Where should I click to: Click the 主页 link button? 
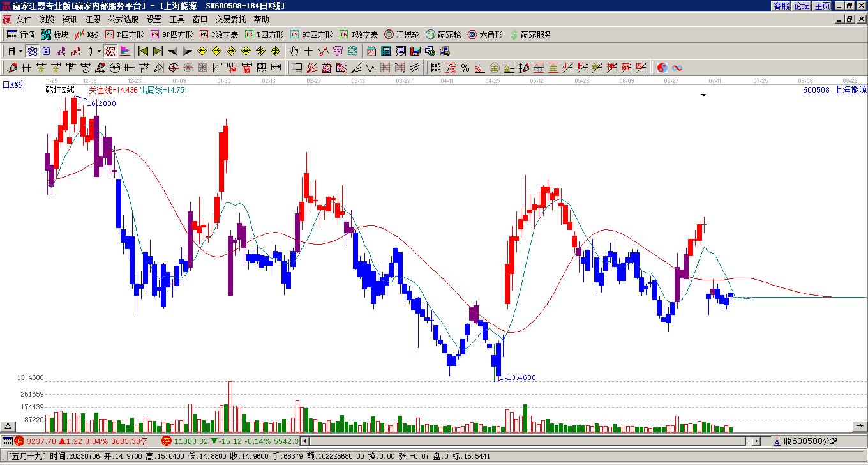coord(822,6)
